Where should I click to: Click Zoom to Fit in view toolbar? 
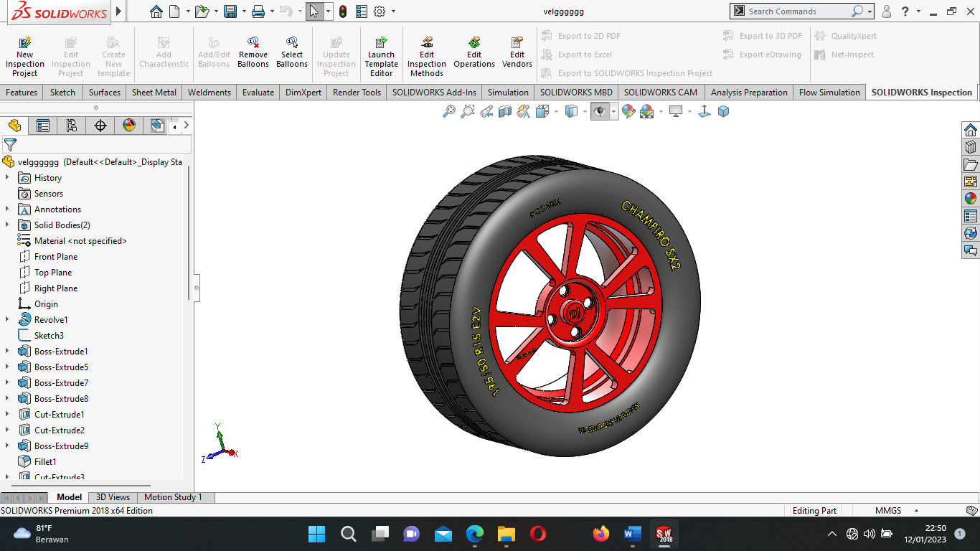click(x=449, y=111)
